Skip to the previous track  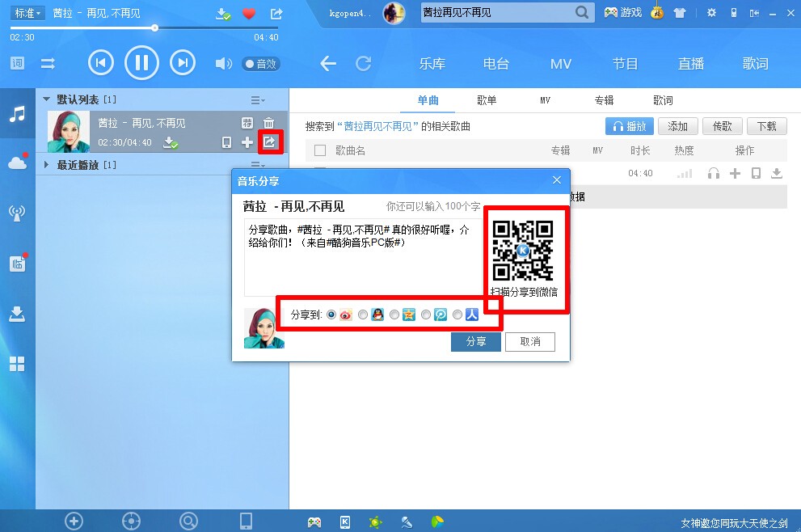101,63
